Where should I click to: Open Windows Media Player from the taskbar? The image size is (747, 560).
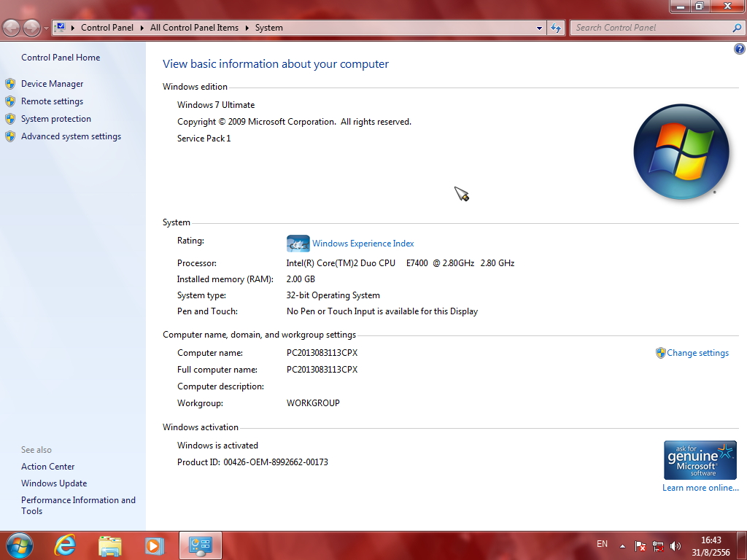[x=154, y=545]
